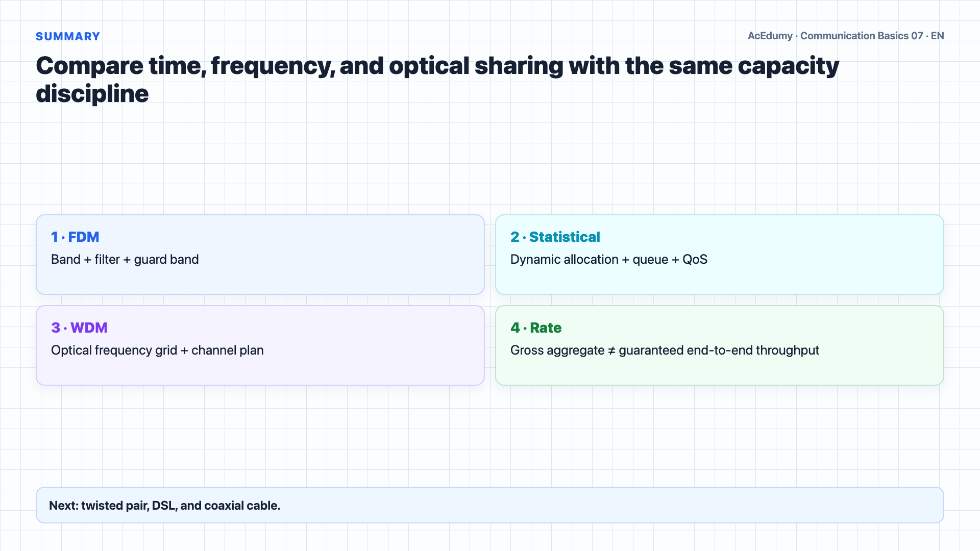Screen dimensions: 980x551
Task: Open the 4 · Rate card
Action: pyautogui.click(x=720, y=345)
